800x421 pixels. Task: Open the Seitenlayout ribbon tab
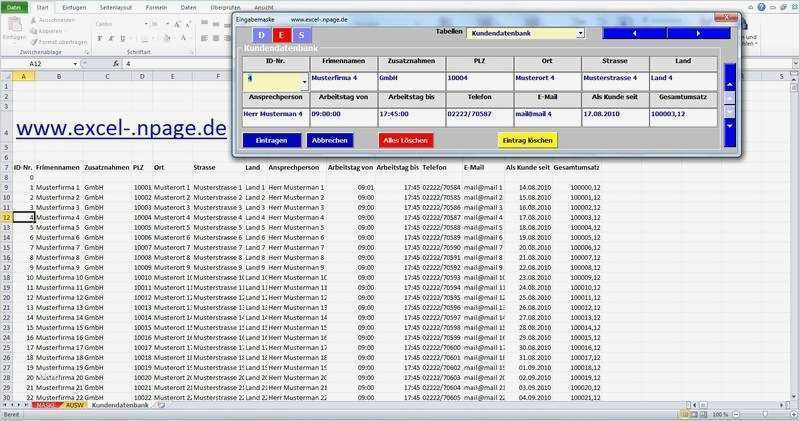[116, 8]
